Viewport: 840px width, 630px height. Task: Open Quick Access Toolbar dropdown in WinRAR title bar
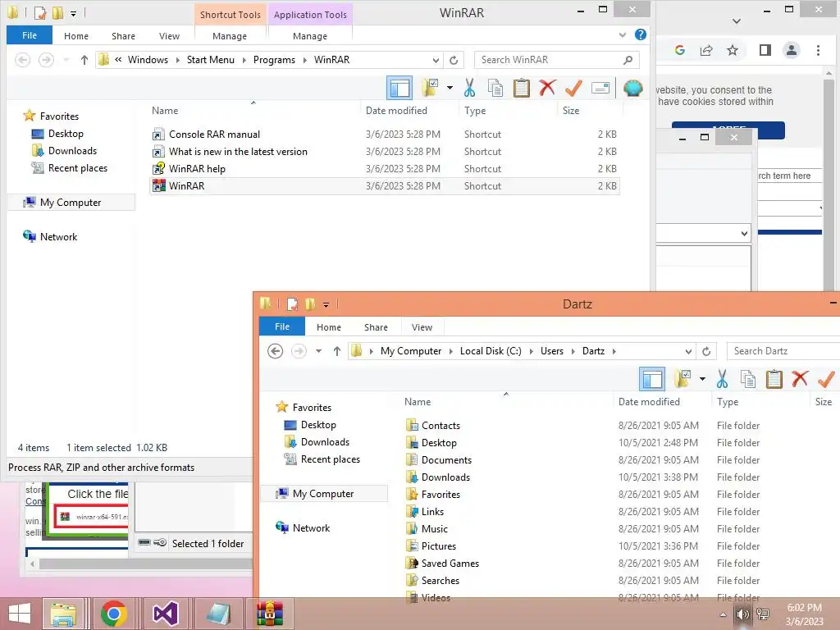coord(73,13)
